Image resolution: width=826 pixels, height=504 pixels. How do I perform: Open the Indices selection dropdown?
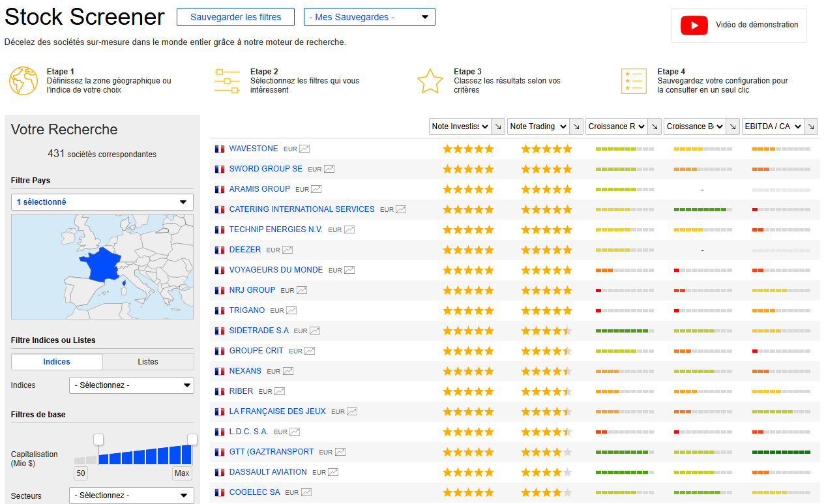[131, 385]
